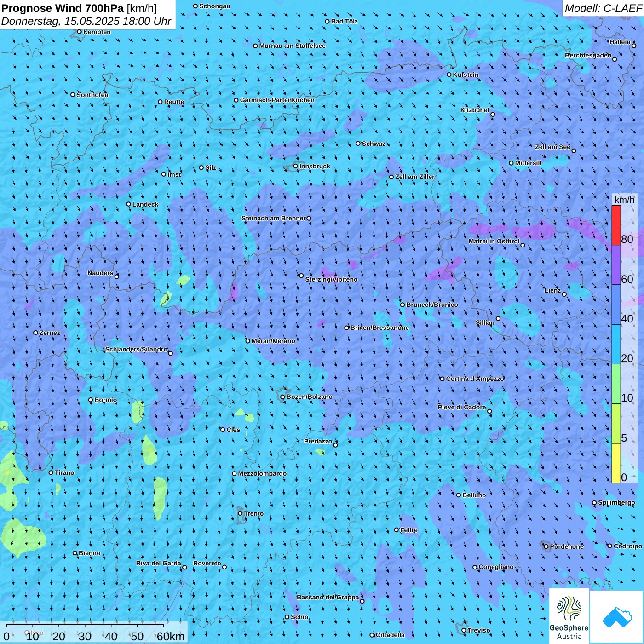
Task: Click the 'Reutte' label
Action: (x=174, y=102)
